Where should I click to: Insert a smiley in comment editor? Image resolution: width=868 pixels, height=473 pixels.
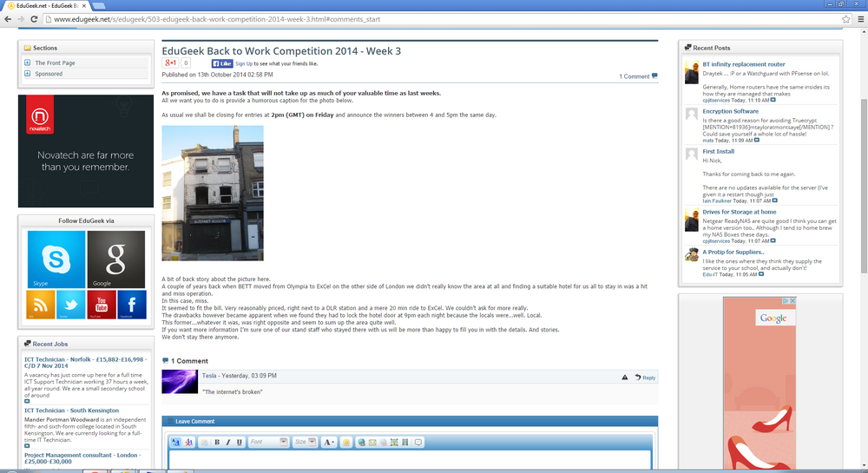(346, 442)
